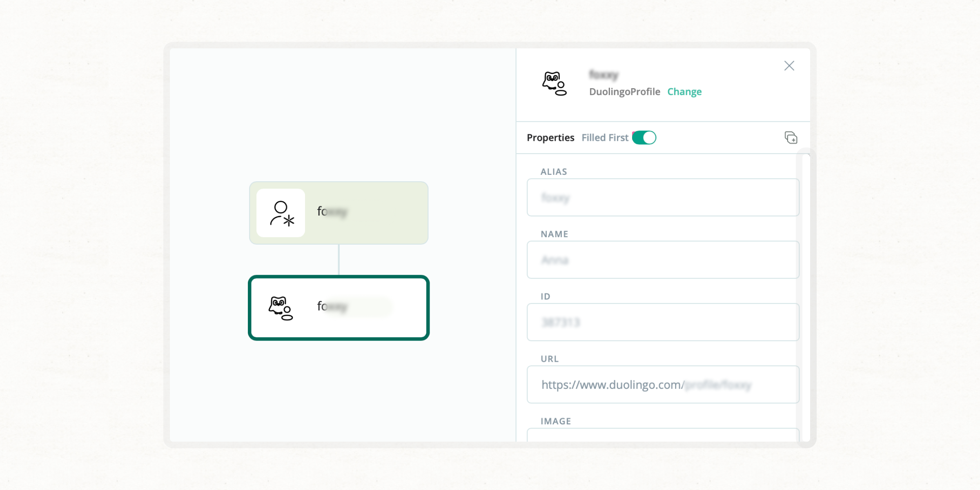
Task: Click the properties panel vertical scrollbar
Action: [x=806, y=298]
